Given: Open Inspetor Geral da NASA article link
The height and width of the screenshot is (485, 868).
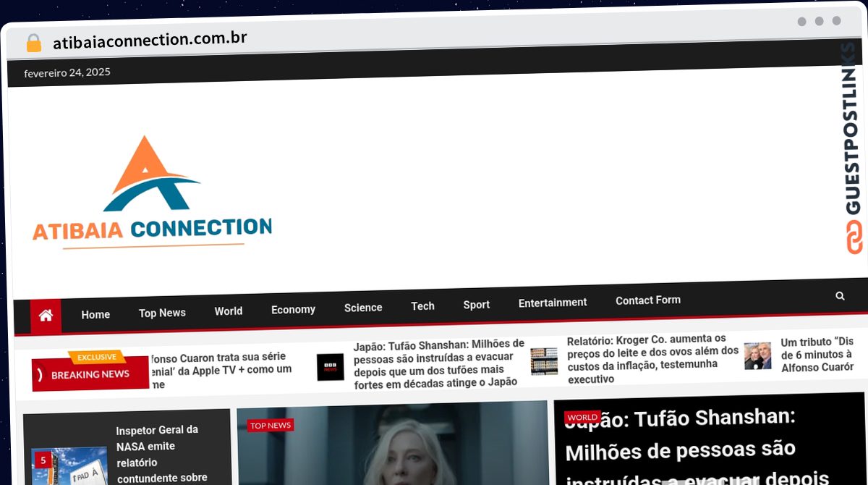Looking at the screenshot, I should 162,454.
